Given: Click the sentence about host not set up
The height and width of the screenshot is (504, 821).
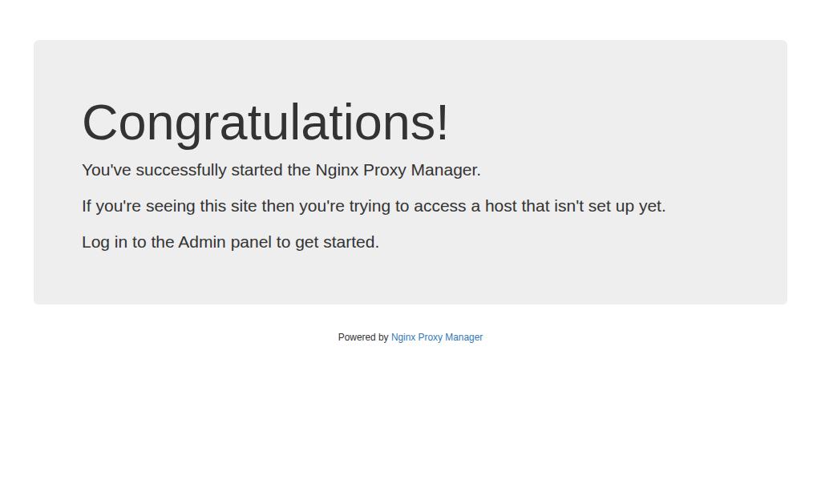Looking at the screenshot, I should (374, 206).
